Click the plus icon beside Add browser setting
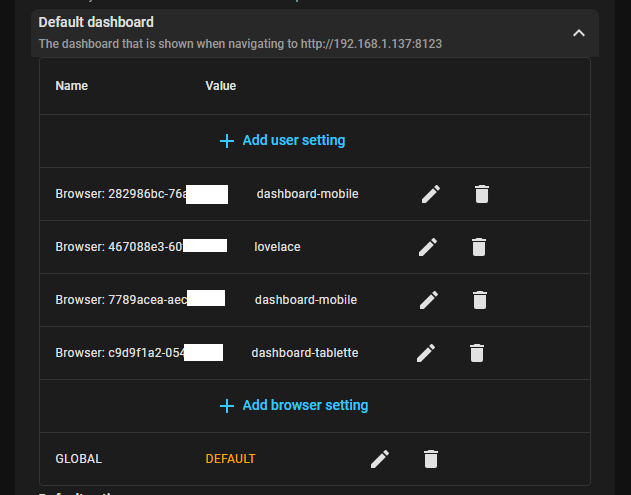 [227, 406]
